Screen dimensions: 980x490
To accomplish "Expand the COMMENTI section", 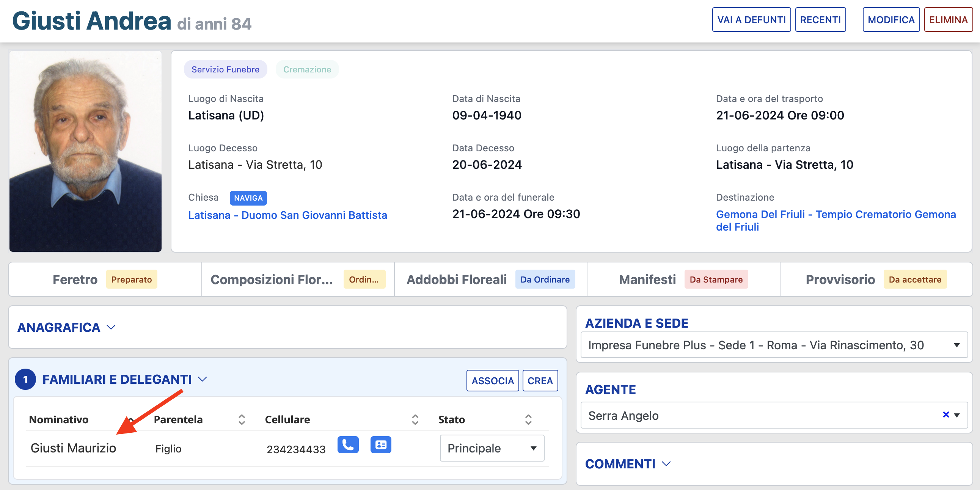I will pos(666,464).
